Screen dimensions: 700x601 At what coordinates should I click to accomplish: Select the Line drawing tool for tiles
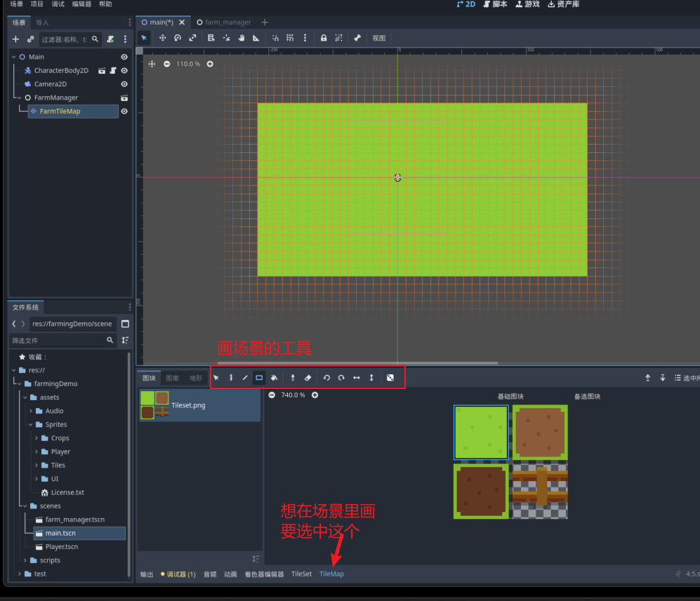245,378
